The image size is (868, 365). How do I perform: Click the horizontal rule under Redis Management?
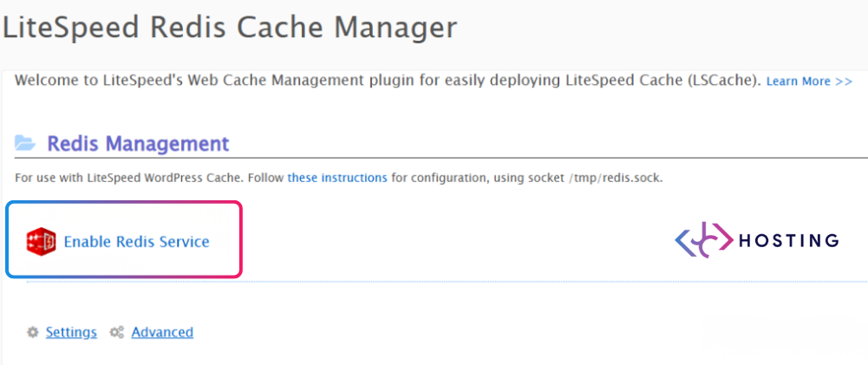click(x=520, y=159)
